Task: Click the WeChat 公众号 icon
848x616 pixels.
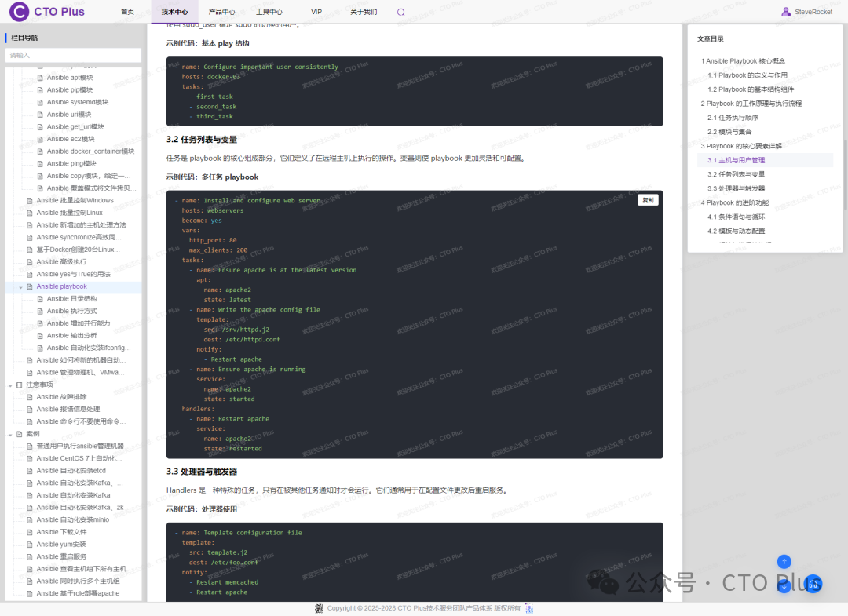Action: point(605,584)
